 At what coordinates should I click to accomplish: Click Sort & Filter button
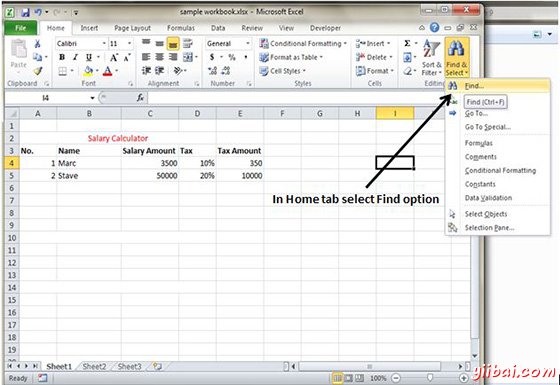click(x=431, y=58)
